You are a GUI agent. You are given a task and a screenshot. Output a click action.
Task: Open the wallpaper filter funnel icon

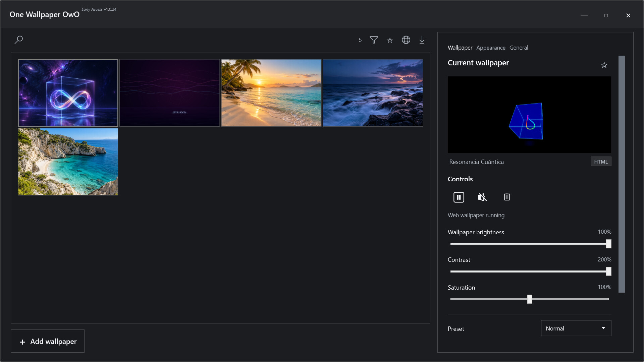click(374, 40)
